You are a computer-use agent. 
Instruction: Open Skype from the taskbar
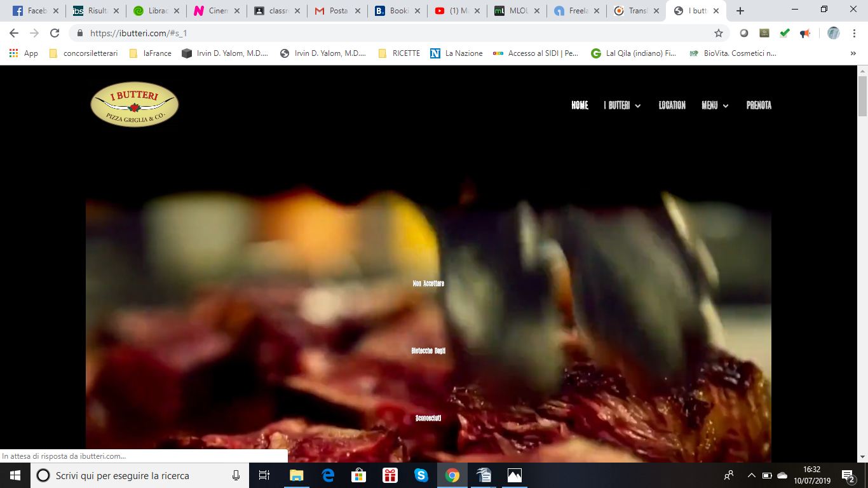point(421,475)
